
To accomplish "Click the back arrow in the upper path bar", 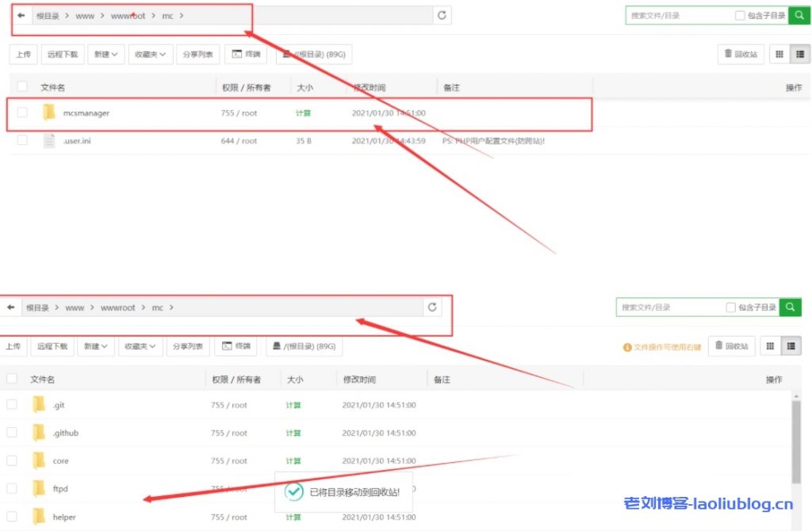I will 21,15.
